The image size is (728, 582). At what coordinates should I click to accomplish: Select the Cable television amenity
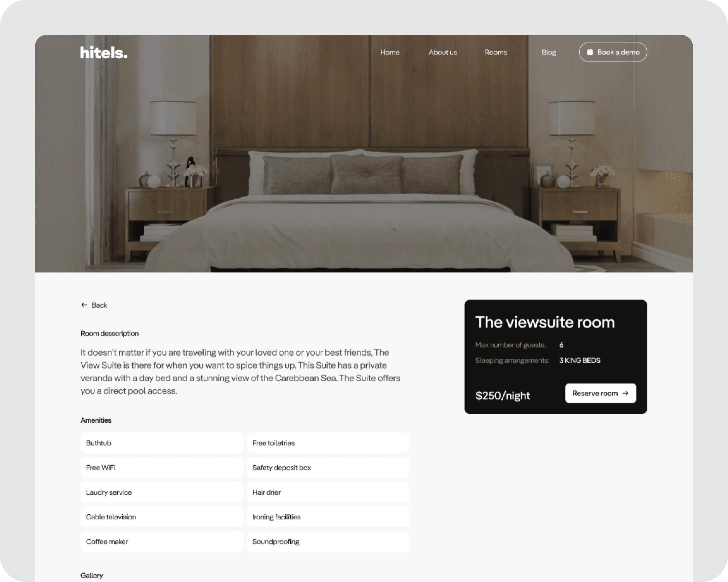(x=161, y=517)
